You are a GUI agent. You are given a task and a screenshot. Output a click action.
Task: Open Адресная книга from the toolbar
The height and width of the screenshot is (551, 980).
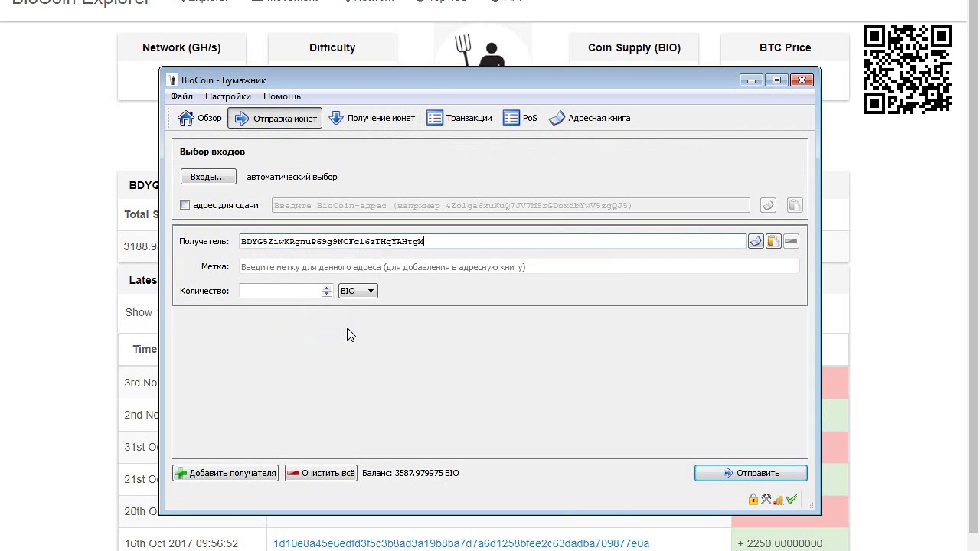tap(590, 118)
